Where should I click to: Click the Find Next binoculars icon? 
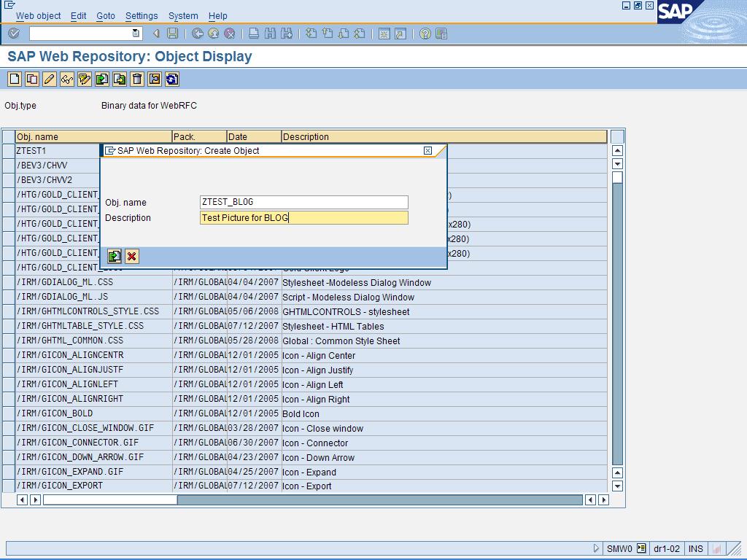pyautogui.click(x=286, y=34)
